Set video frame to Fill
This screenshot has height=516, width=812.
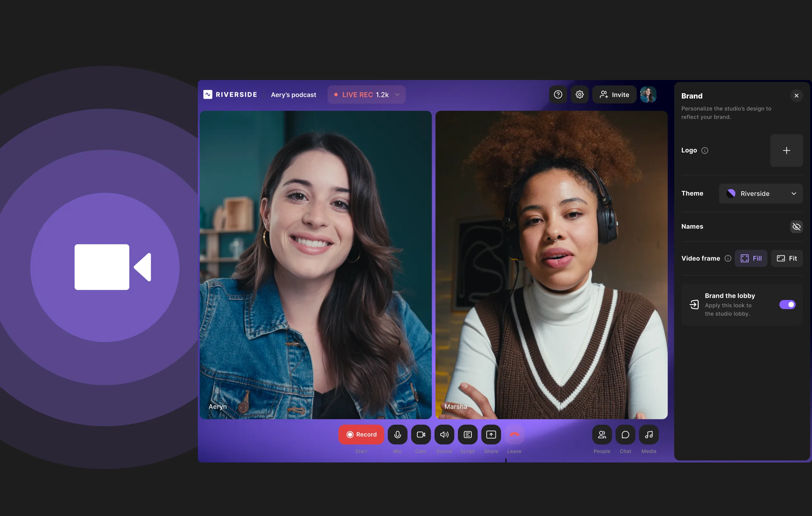pyautogui.click(x=751, y=258)
